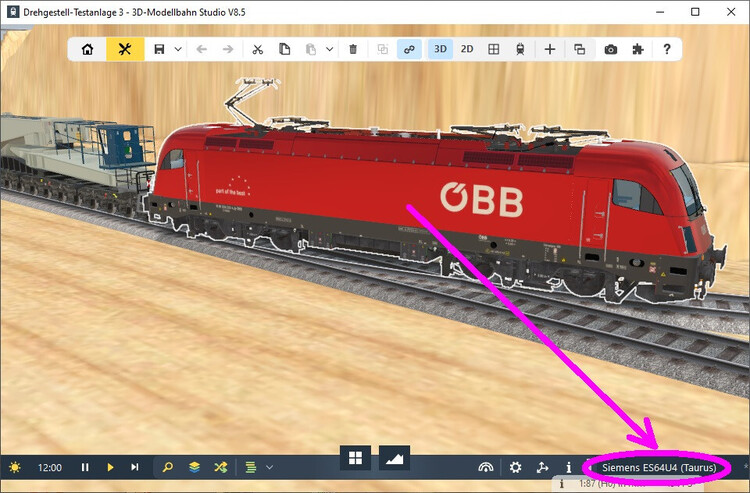The height and width of the screenshot is (493, 750).
Task: Open the windows overlay icon
Action: [x=580, y=49]
